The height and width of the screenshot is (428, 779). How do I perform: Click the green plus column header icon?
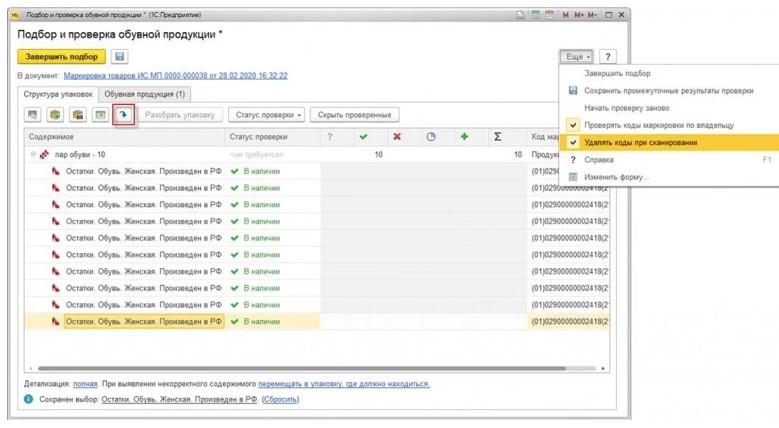[x=464, y=137]
